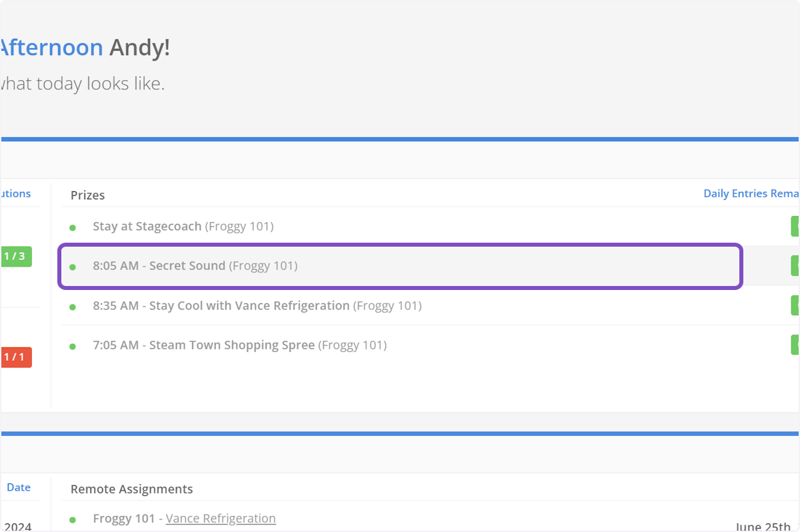The image size is (800, 532).
Task: Open the Stay at Stagecoach prize
Action: (147, 226)
